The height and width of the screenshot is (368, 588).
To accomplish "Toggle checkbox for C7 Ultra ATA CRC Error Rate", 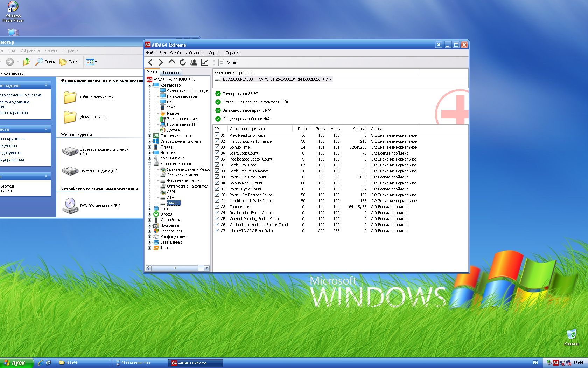I will [217, 230].
